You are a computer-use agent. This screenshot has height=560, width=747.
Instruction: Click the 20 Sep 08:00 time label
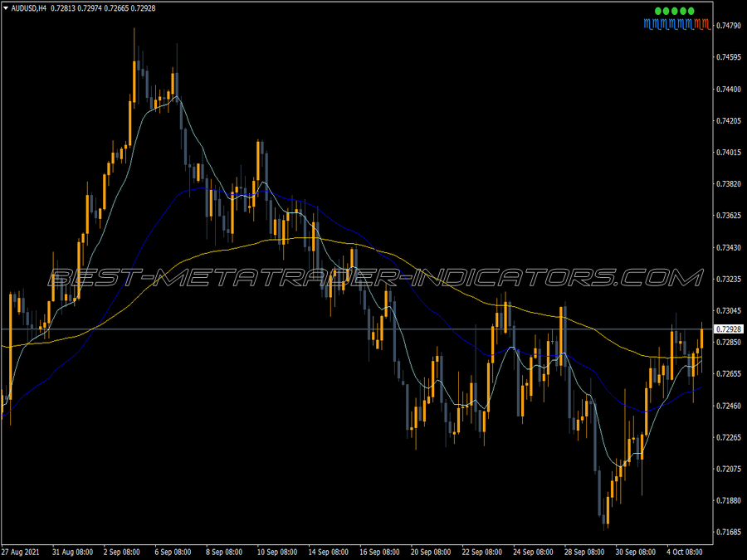(x=431, y=552)
